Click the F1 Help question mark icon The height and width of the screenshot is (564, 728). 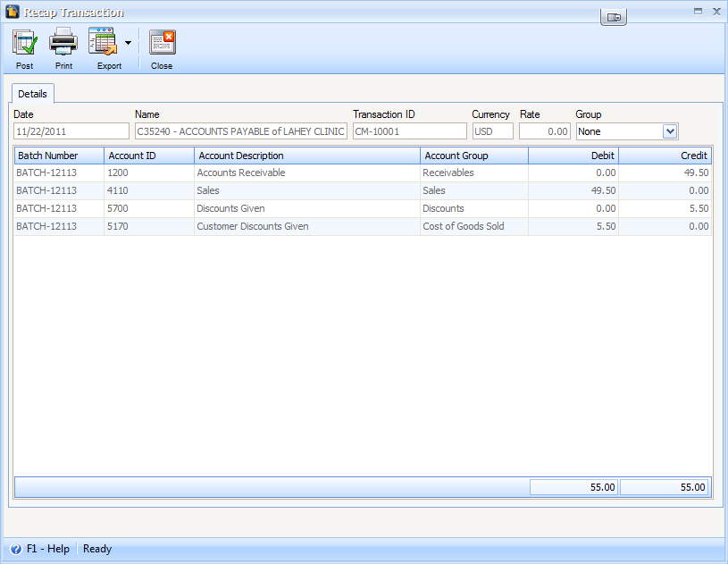click(x=16, y=549)
